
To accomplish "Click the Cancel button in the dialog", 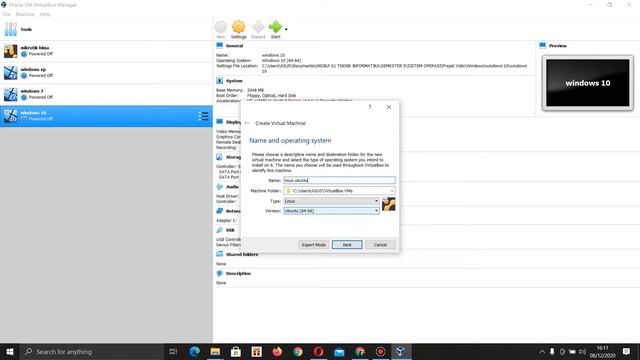I will point(380,244).
